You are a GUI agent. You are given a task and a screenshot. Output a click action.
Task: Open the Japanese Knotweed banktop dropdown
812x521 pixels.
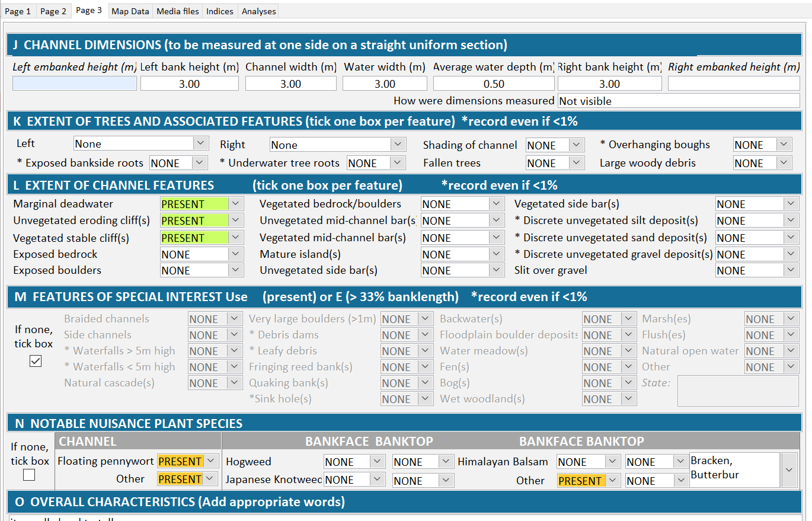[423, 481]
